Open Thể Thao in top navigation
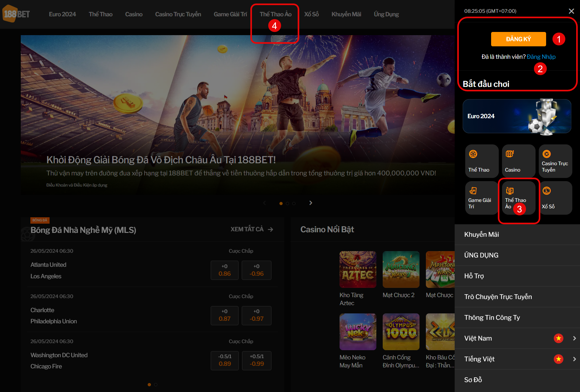Viewport: 580px width, 392px height. [x=101, y=14]
